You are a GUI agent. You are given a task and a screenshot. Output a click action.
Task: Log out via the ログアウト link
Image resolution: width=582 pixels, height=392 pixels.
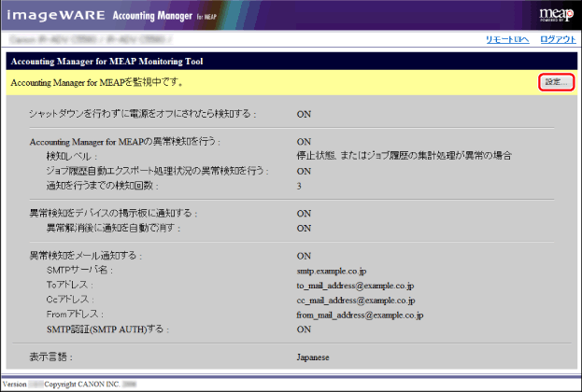coord(558,39)
